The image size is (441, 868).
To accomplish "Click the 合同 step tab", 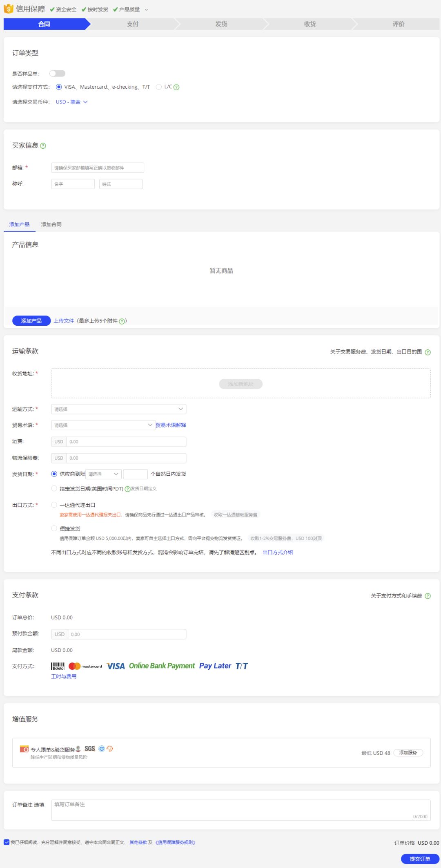I will pyautogui.click(x=44, y=24).
